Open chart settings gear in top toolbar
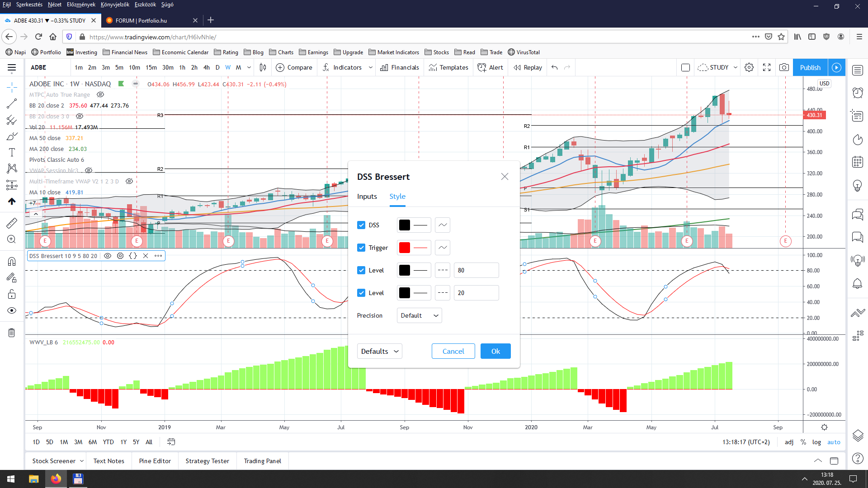The height and width of the screenshot is (488, 868). point(749,68)
